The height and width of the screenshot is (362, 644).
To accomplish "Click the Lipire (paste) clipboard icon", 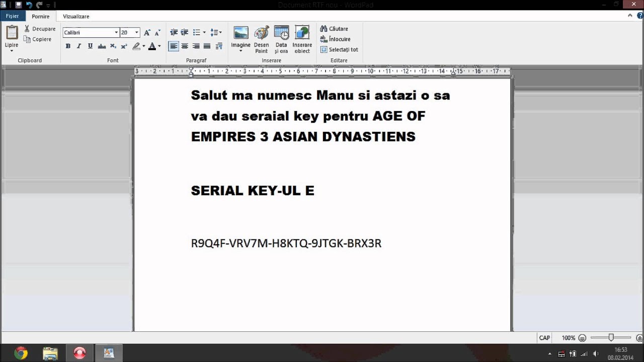I will pyautogui.click(x=12, y=32).
